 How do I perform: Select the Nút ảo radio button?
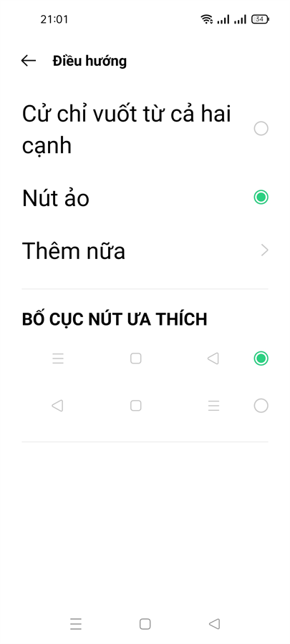(261, 197)
